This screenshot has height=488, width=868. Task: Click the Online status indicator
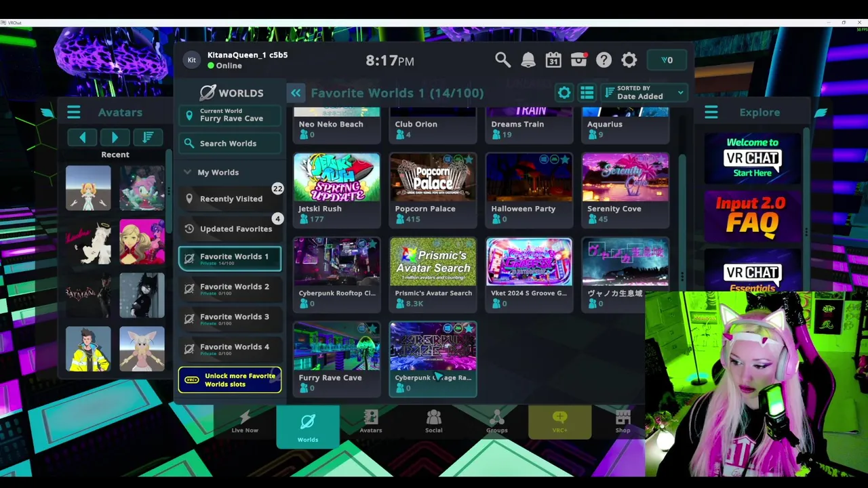tap(225, 66)
